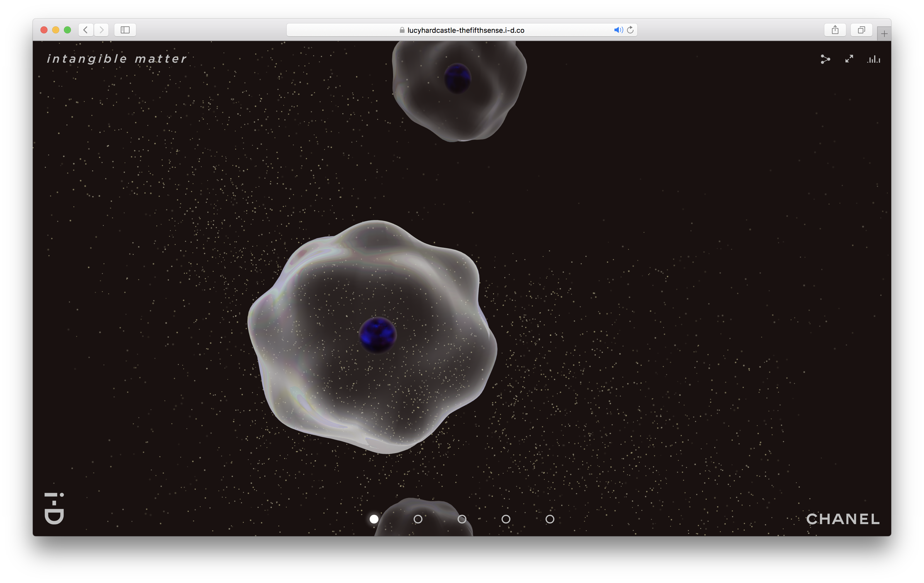Click the i-D logo

click(54, 508)
